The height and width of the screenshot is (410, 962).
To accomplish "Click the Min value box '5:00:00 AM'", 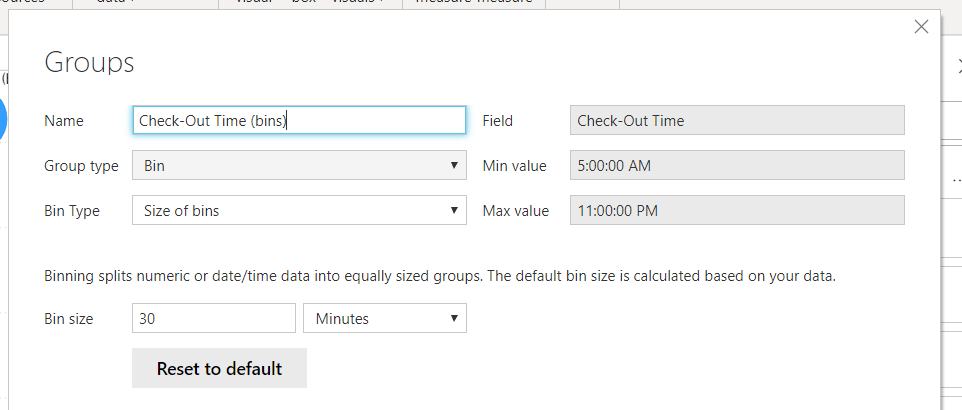I will 737,165.
